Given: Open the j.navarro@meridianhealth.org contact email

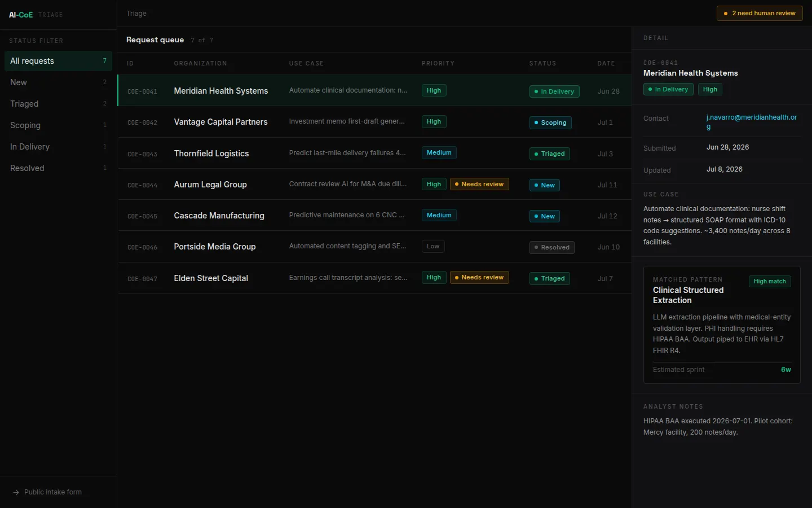Looking at the screenshot, I should [752, 122].
